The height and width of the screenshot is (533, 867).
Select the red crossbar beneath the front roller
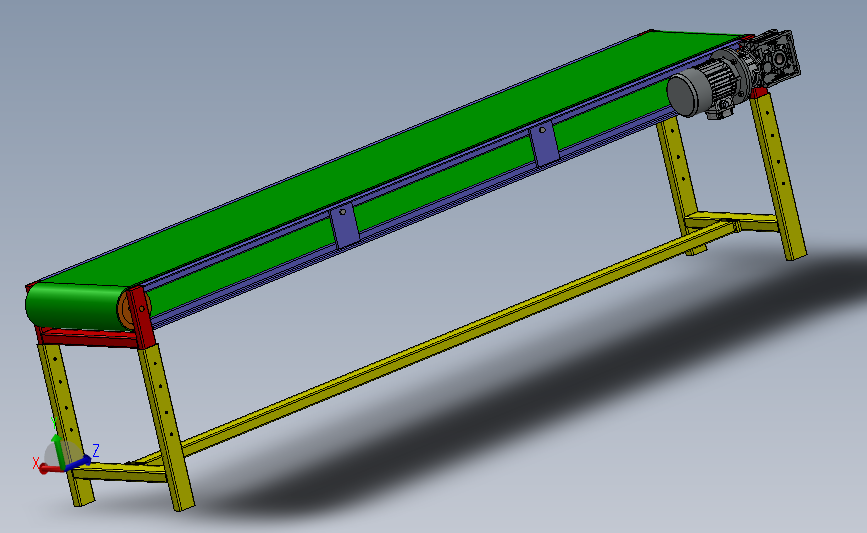(88, 336)
